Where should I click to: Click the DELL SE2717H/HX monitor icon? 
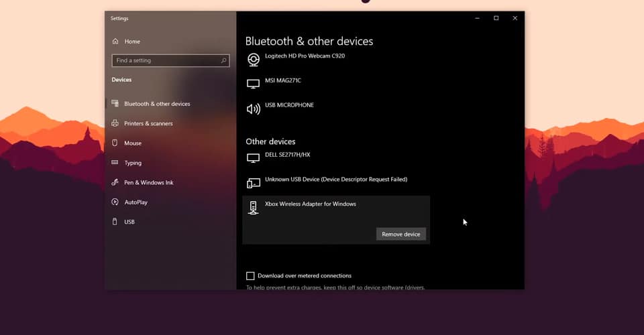pos(253,158)
